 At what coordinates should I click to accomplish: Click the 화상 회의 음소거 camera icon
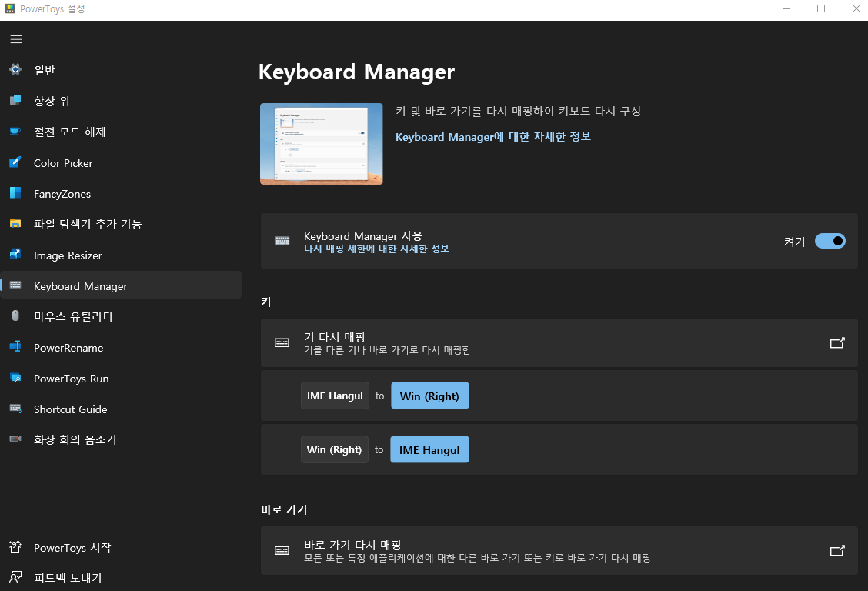[15, 439]
